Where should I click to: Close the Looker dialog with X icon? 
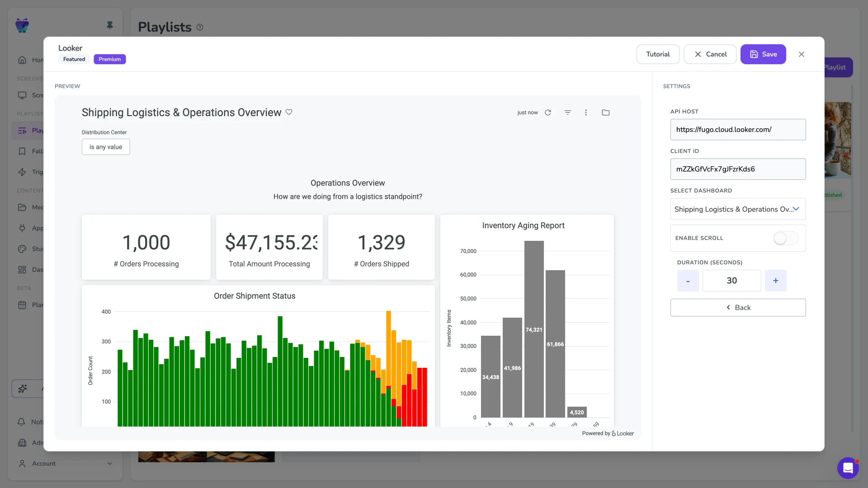[x=802, y=54]
